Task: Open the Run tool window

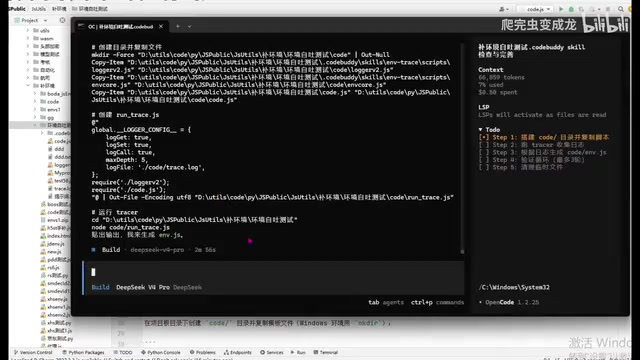Action: [298, 352]
